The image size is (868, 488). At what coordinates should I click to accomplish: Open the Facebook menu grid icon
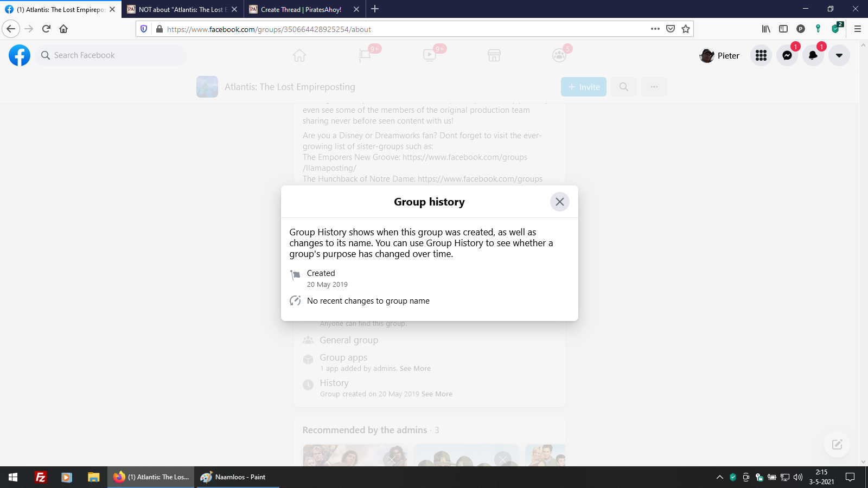[x=761, y=55]
